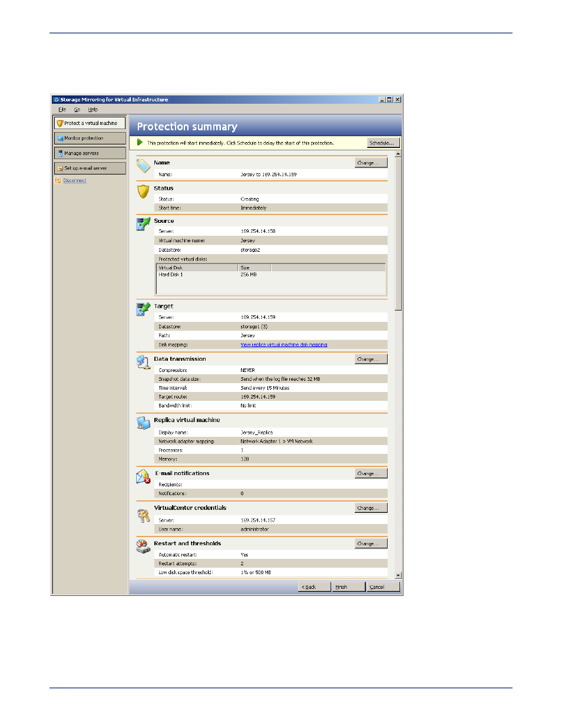Image resolution: width=562 pixels, height=728 pixels.
Task: Click the Low disk space threshold value
Action: pos(256,572)
